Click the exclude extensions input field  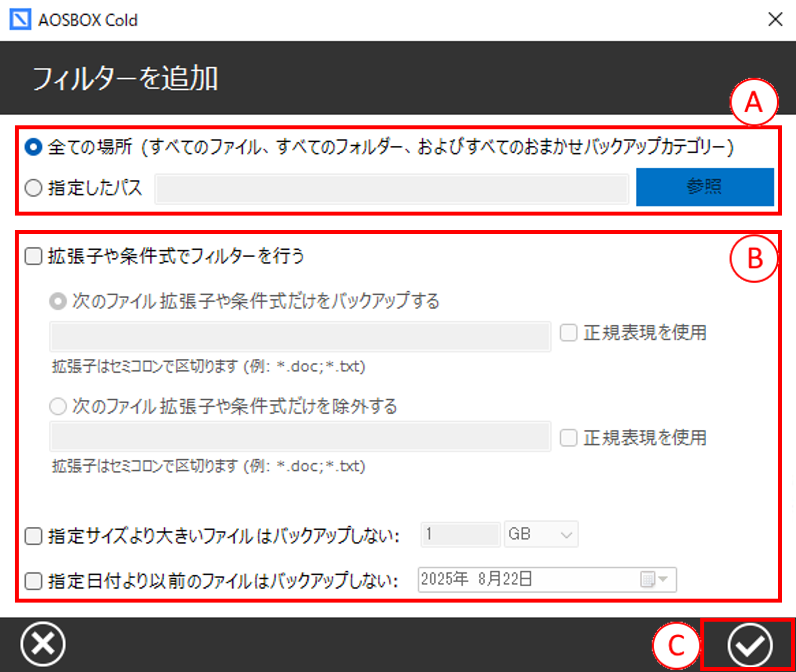(300, 437)
